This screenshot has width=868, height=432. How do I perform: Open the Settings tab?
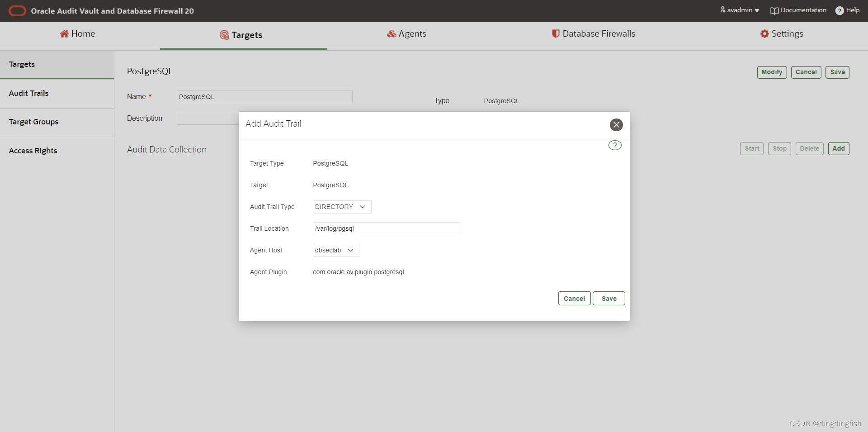click(x=782, y=34)
